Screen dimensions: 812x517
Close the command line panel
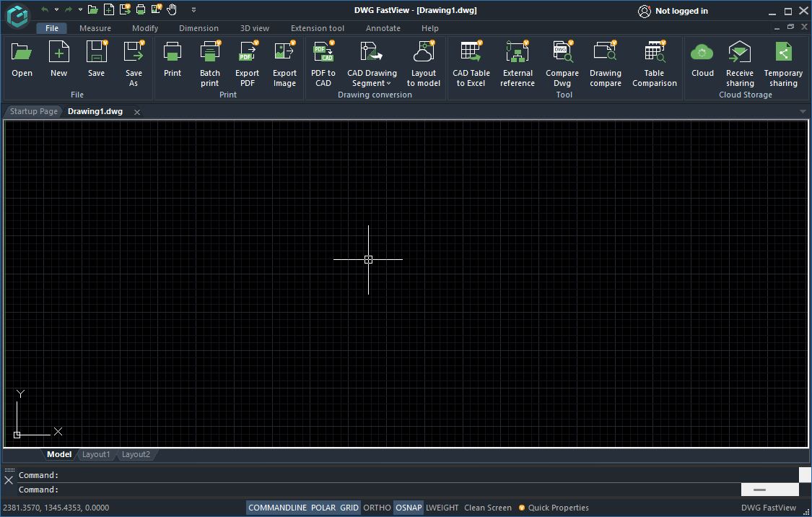pos(9,480)
